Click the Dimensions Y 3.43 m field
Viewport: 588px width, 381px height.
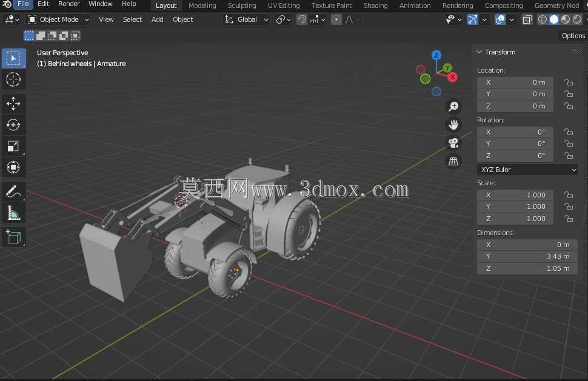tap(527, 257)
